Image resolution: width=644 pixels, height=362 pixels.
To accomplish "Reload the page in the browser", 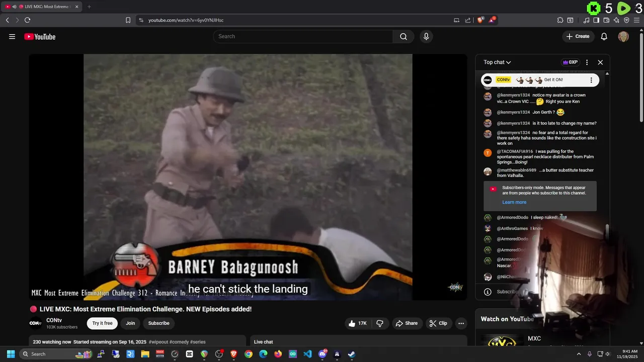I will (27, 20).
